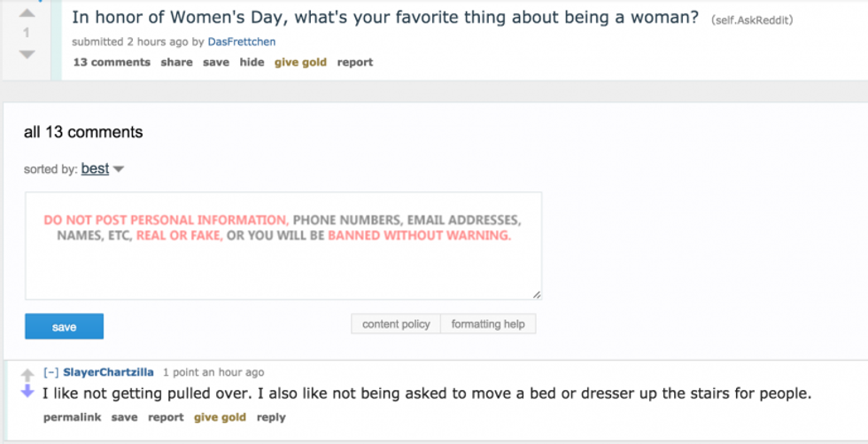This screenshot has width=868, height=444.
Task: Open the post title link
Action: (384, 18)
